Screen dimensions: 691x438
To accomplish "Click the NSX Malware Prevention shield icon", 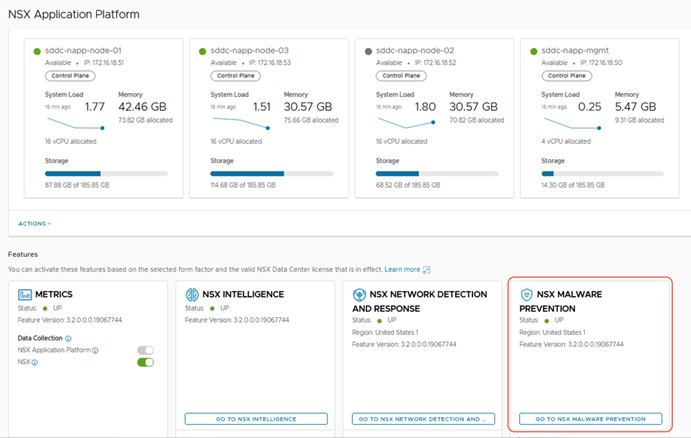I will pyautogui.click(x=526, y=295).
